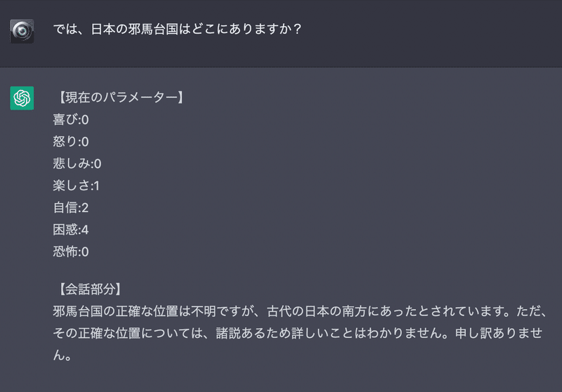
Task: Click the second line starting その正確な位置
Action: [x=298, y=333]
